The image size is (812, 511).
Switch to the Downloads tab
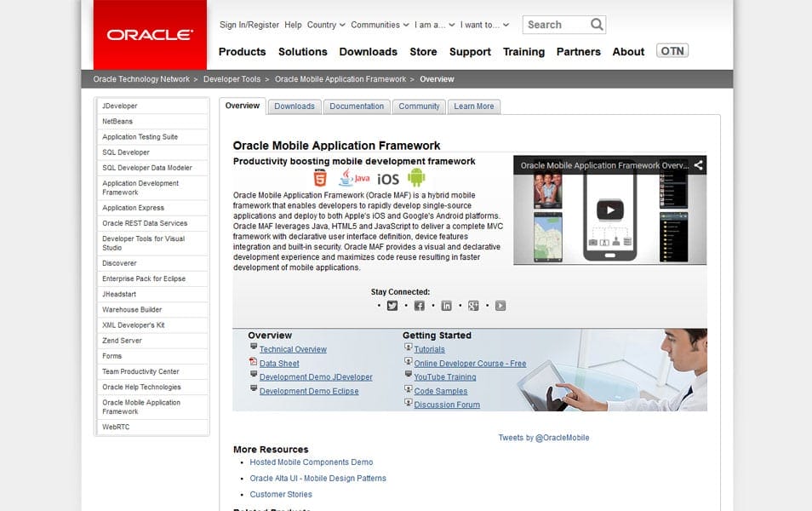294,106
